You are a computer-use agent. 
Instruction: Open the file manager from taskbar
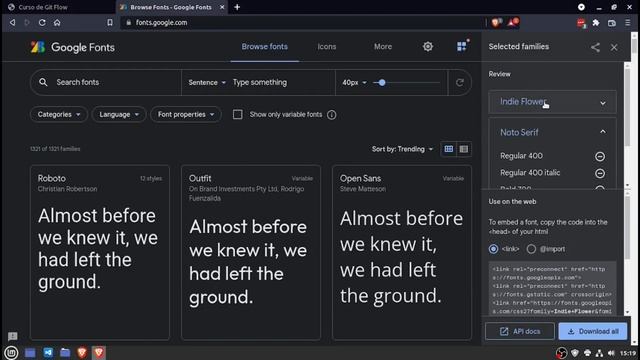pos(65,353)
